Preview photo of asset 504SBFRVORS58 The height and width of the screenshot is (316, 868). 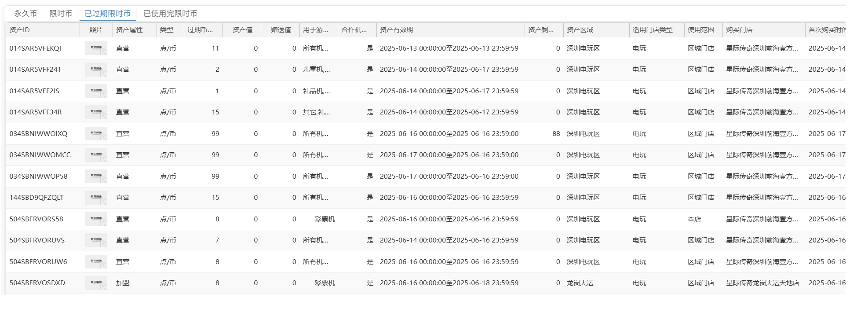click(x=96, y=219)
